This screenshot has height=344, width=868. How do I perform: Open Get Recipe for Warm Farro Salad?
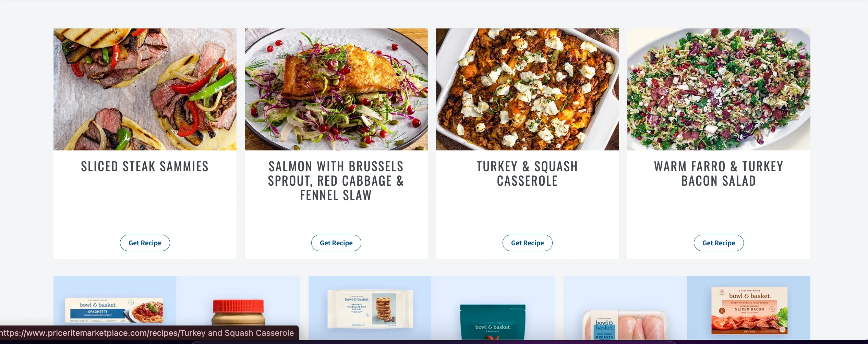coord(719,243)
